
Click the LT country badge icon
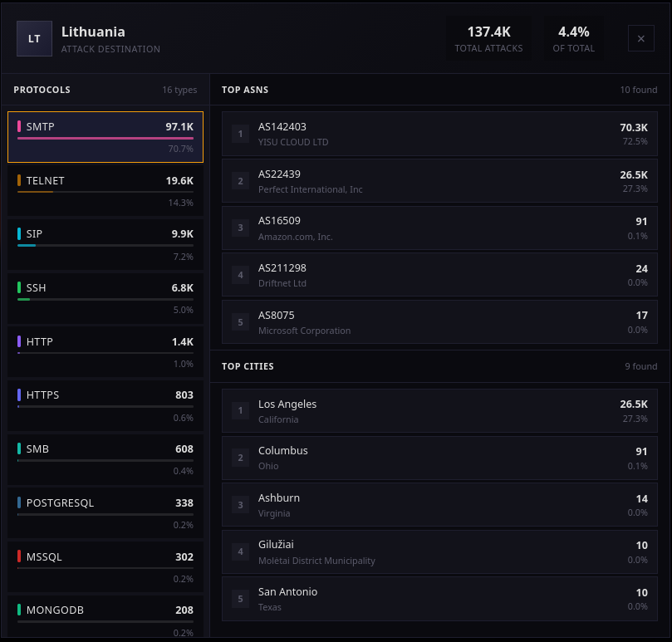[x=34, y=39]
